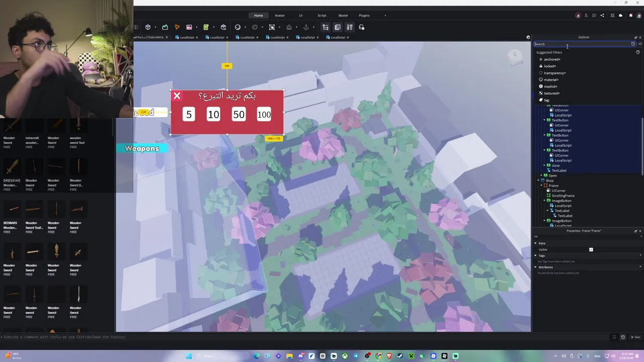Viewport: 644px width, 362px height.
Task: Click the Lock tool icon
Action: [289, 27]
